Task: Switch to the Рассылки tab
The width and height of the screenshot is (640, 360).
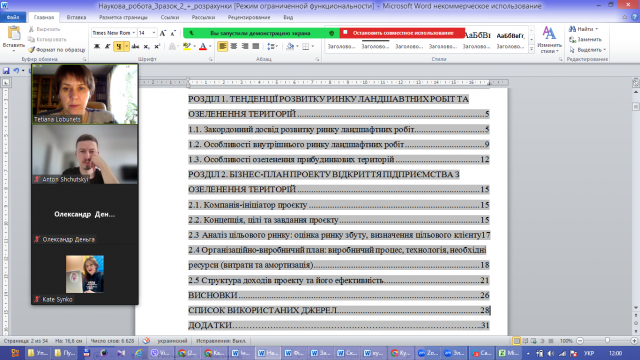Action: tap(203, 17)
